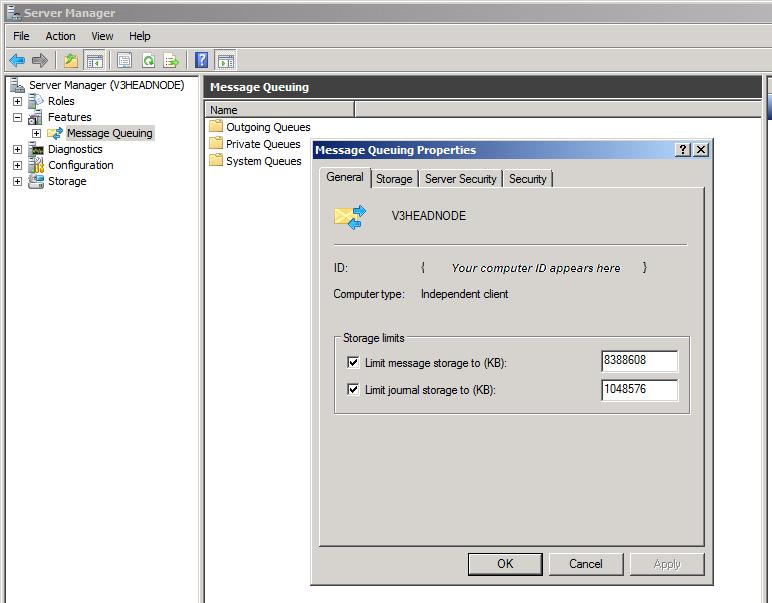Click the journal storage limit field 1048576

click(x=640, y=389)
